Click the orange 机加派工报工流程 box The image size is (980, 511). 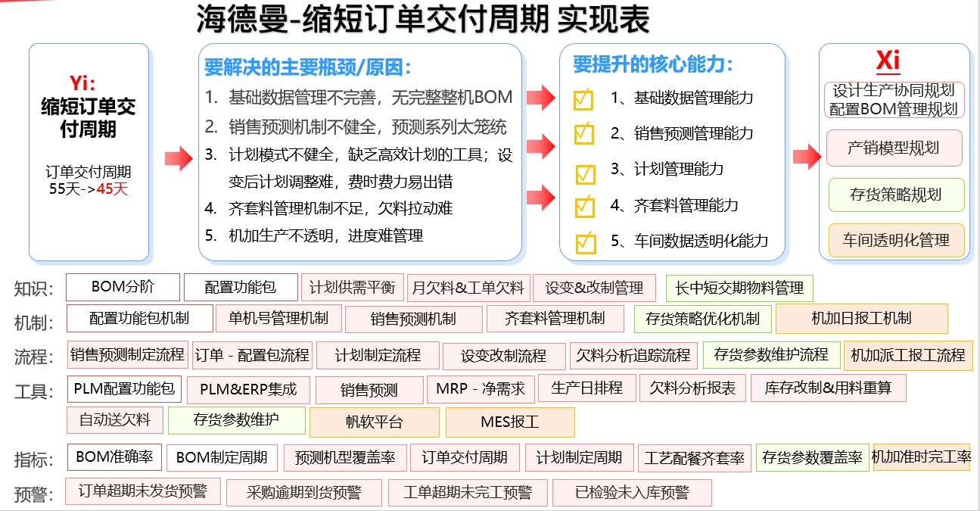tap(907, 355)
